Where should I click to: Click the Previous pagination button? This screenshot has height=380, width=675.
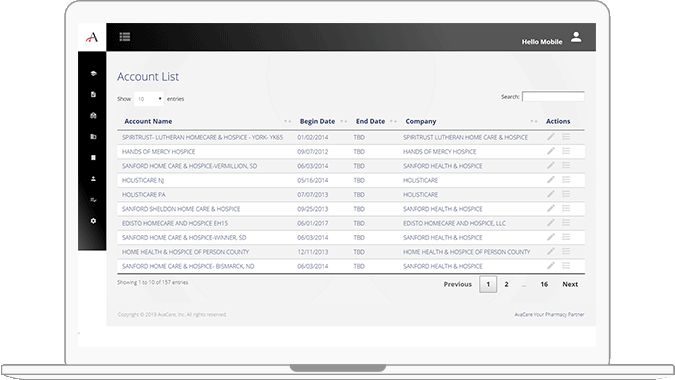[458, 284]
